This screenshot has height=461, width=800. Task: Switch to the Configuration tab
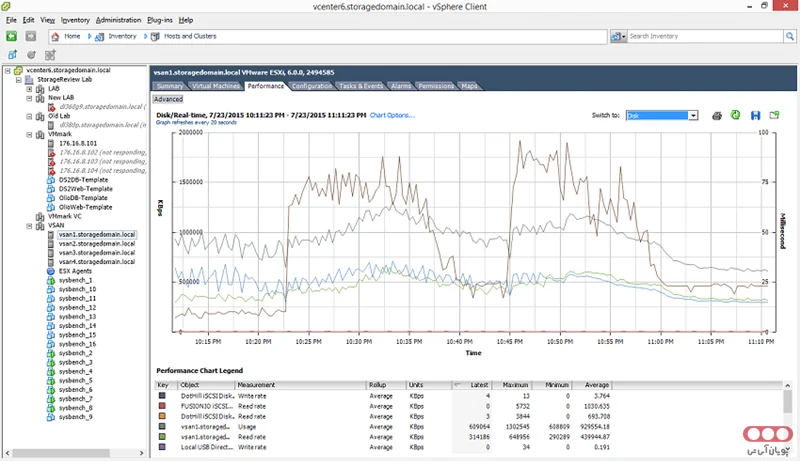click(311, 86)
